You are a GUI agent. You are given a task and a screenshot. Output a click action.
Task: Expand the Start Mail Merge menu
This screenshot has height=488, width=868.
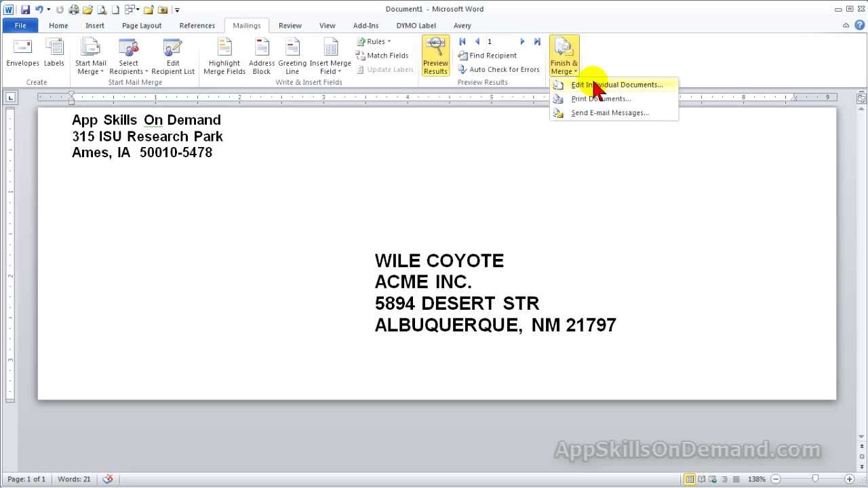tap(90, 56)
